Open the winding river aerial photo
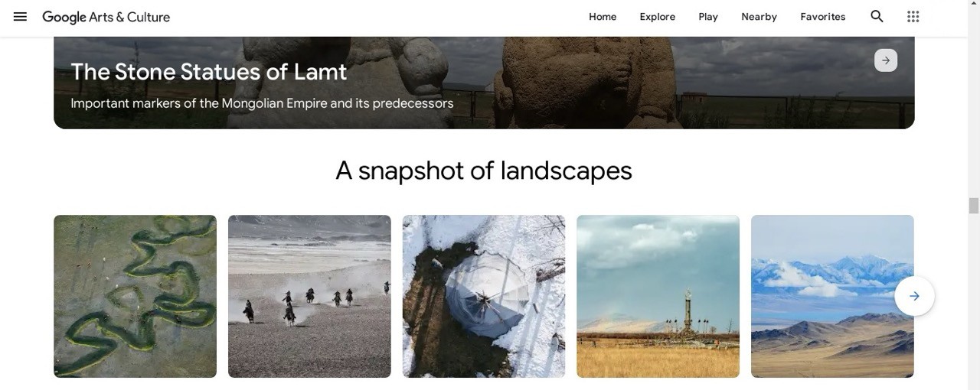 pyautogui.click(x=135, y=296)
